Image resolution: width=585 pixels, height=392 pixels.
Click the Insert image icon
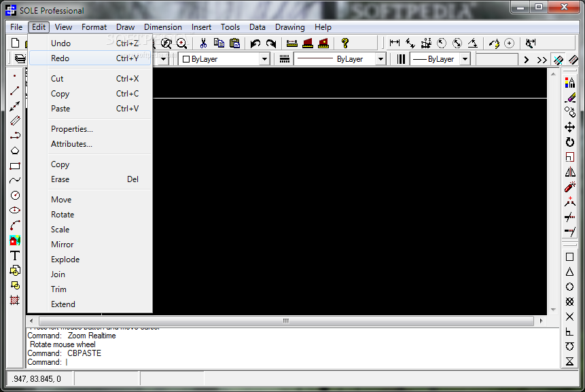[x=15, y=240]
